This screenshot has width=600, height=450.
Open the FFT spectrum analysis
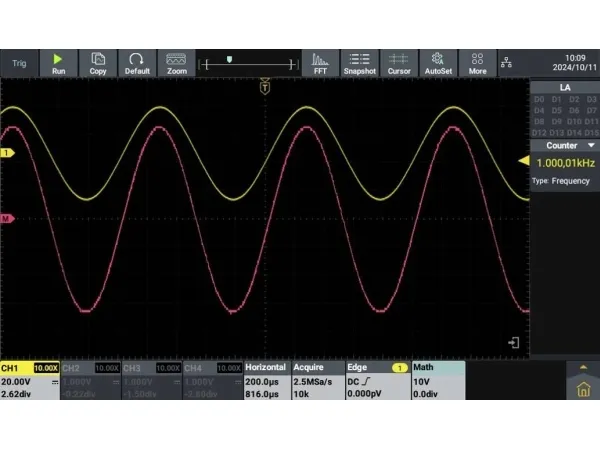(320, 63)
